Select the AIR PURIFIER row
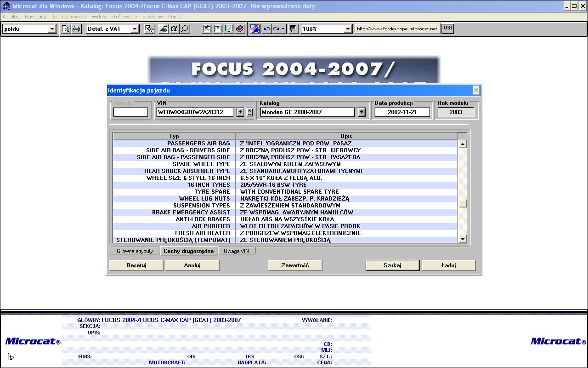The width and height of the screenshot is (588, 368). [x=285, y=226]
